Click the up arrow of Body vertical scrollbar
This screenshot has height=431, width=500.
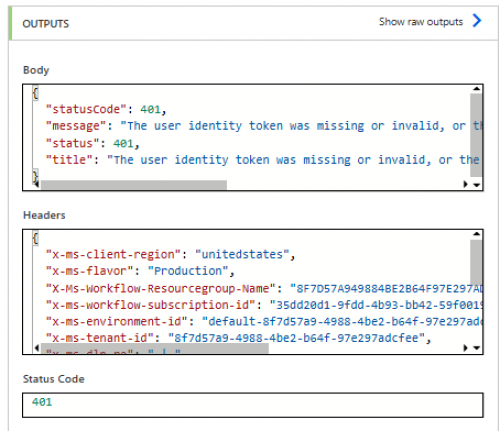(x=477, y=89)
